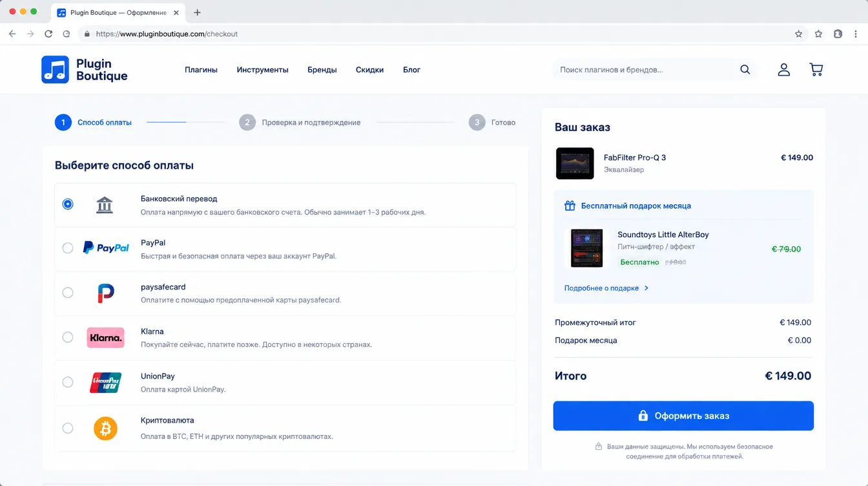Click the UnionPay card logo
Screen dimensions: 868x486
[105, 383]
